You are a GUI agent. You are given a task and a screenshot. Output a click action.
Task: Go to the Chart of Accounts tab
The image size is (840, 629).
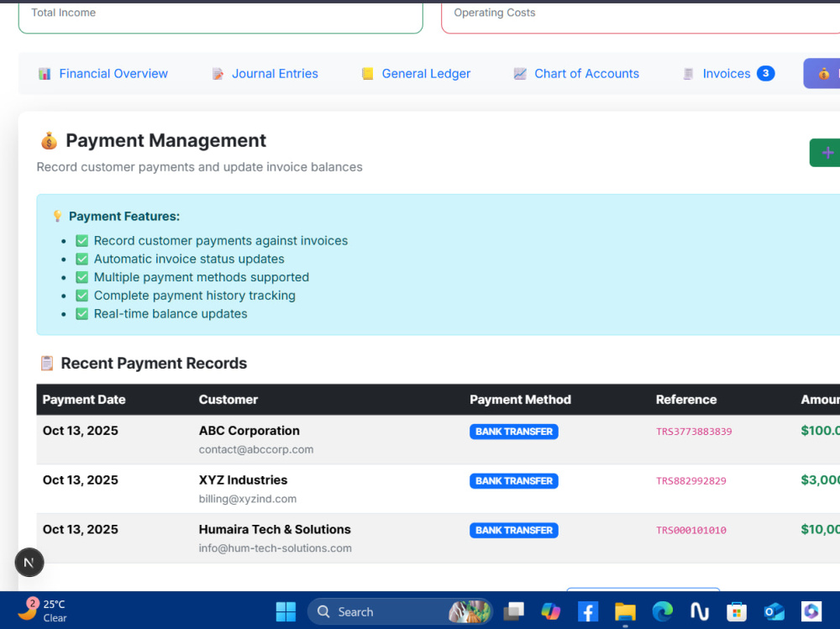[576, 73]
